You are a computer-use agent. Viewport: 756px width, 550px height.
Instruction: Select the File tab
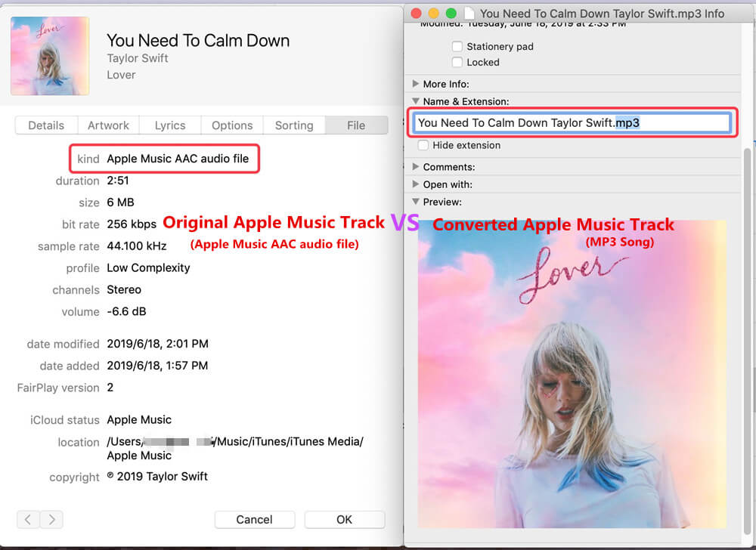click(x=356, y=125)
